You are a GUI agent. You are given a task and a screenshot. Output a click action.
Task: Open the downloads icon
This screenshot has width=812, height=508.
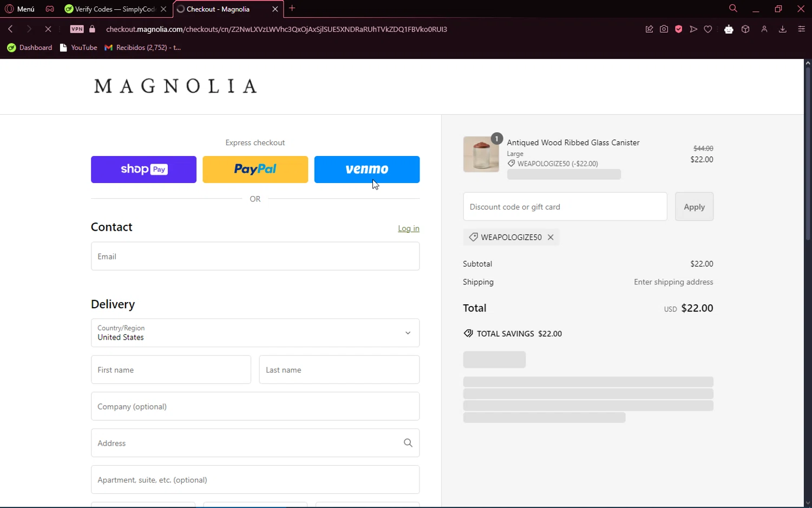(782, 29)
